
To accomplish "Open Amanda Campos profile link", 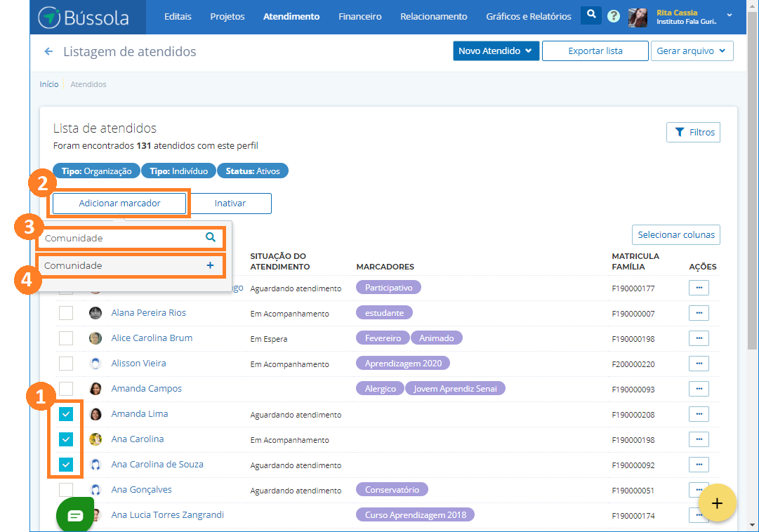I will [146, 388].
